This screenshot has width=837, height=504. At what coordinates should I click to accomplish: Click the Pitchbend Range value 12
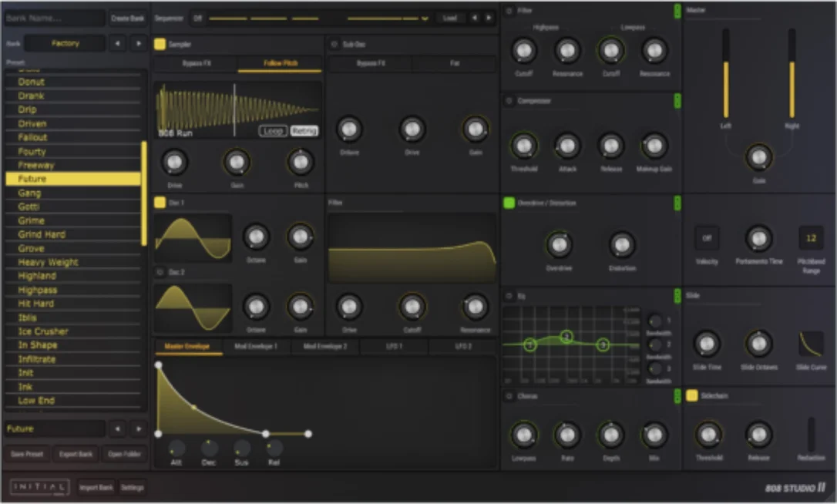coord(811,238)
